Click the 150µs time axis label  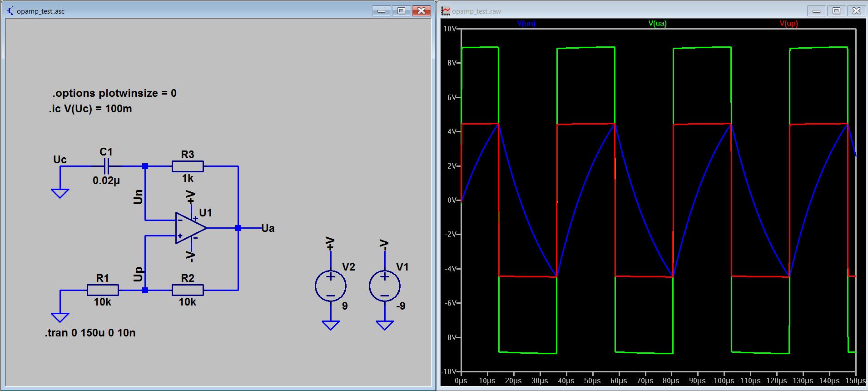(x=856, y=381)
